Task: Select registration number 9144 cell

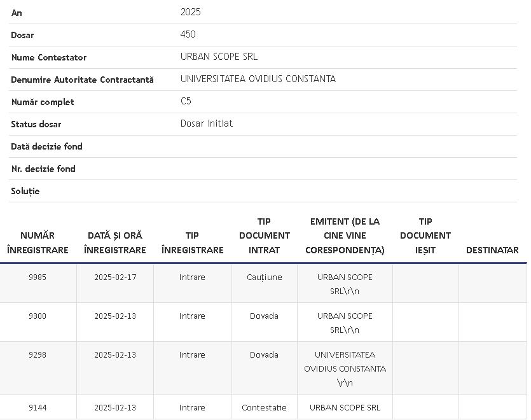Action: coord(38,408)
